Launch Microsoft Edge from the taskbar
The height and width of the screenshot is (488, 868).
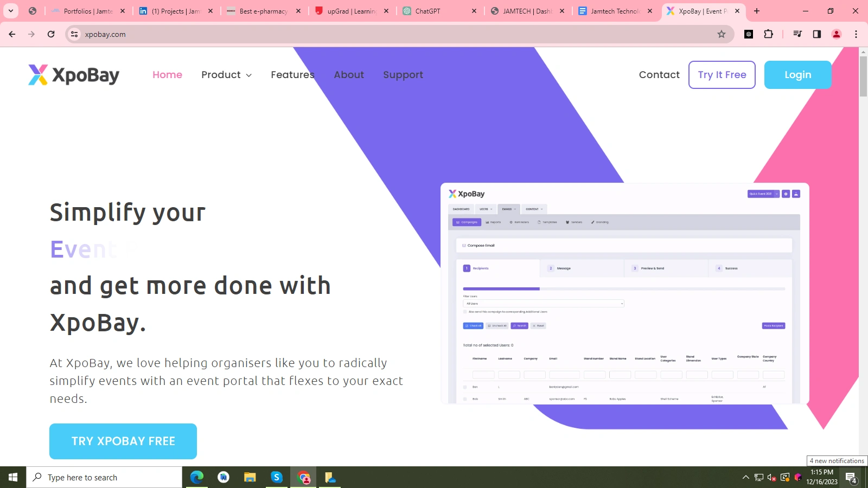point(196,477)
